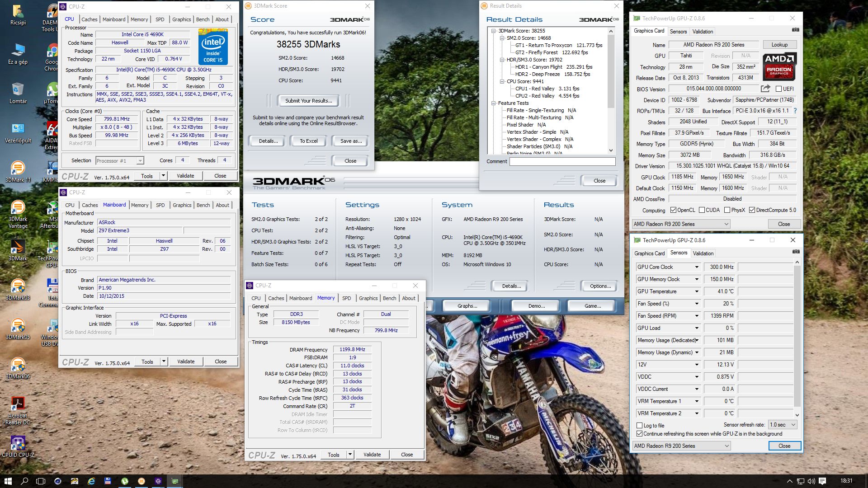This screenshot has height=488, width=868.
Task: Open the GPU Temperature sensor dropdown
Action: 697,291
